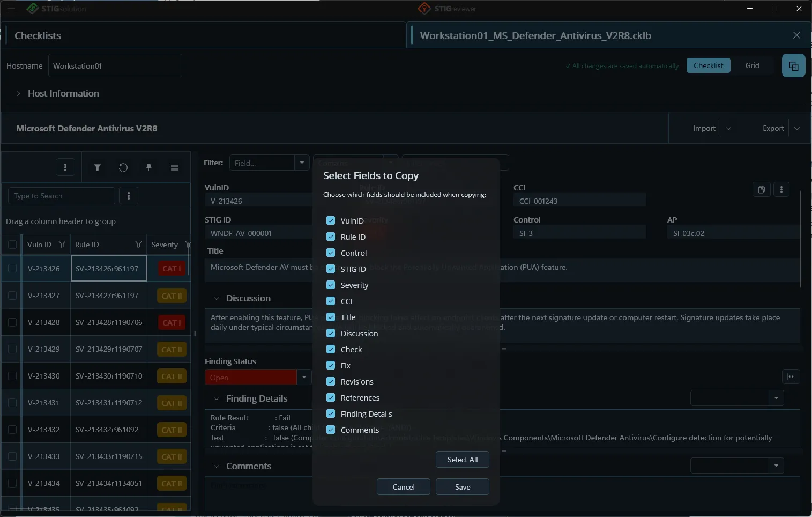Click Rule ID column filter icon
Viewport: 812px width, 517px height.
click(139, 245)
